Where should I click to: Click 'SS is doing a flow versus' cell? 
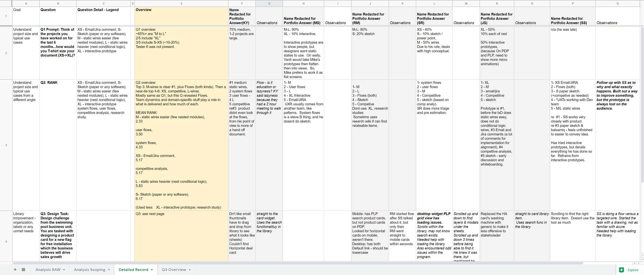click(617, 236)
